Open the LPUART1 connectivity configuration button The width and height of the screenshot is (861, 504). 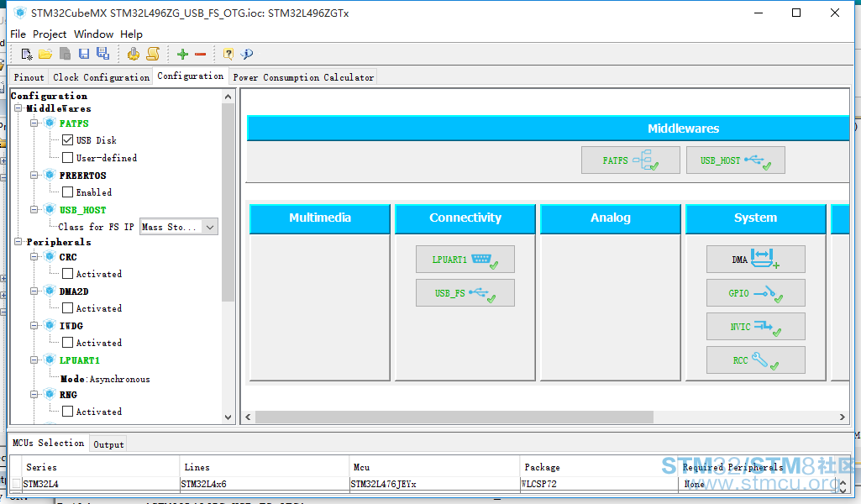click(x=465, y=259)
